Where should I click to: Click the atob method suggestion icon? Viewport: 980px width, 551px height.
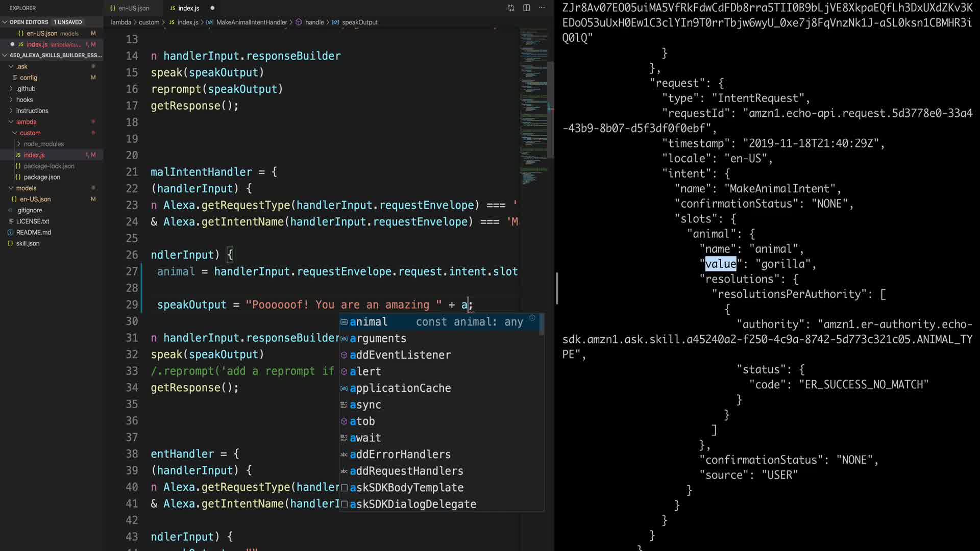click(x=344, y=421)
